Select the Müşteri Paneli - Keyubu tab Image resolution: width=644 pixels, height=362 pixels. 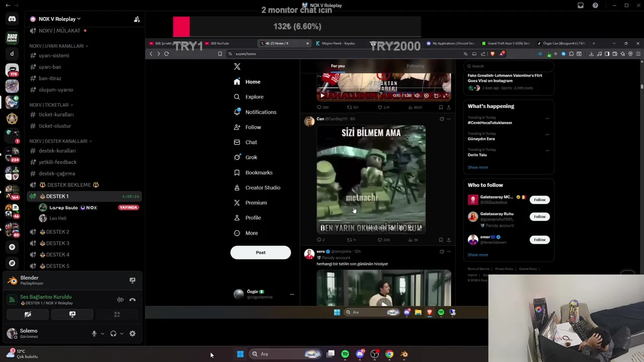tap(338, 43)
